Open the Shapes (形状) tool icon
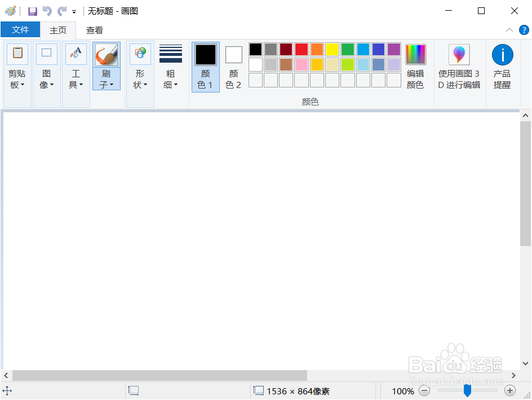Viewport: 532px width, 400px height. click(x=140, y=54)
